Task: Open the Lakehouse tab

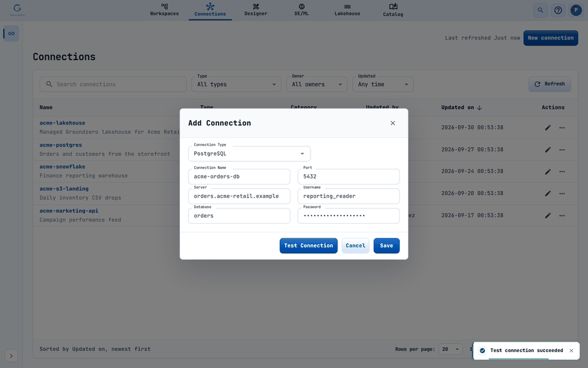Action: tap(347, 10)
